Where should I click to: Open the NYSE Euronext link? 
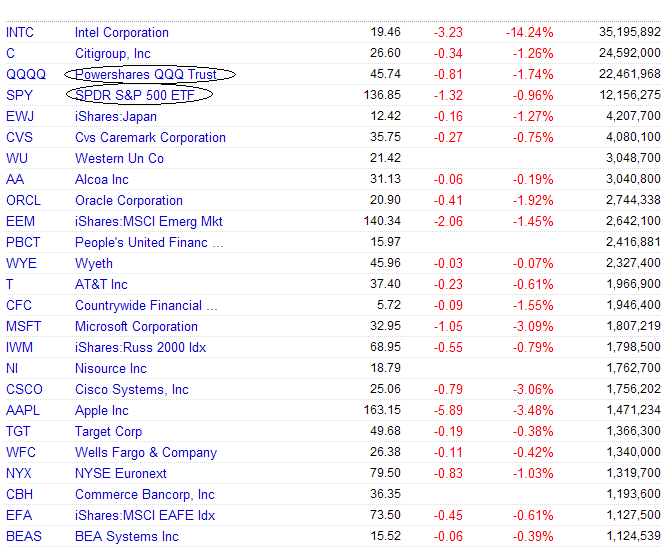click(121, 474)
